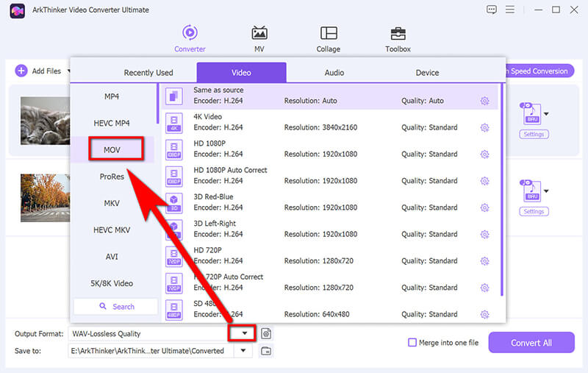Click the gear icon for 4K Video
This screenshot has height=373, width=588.
click(484, 127)
